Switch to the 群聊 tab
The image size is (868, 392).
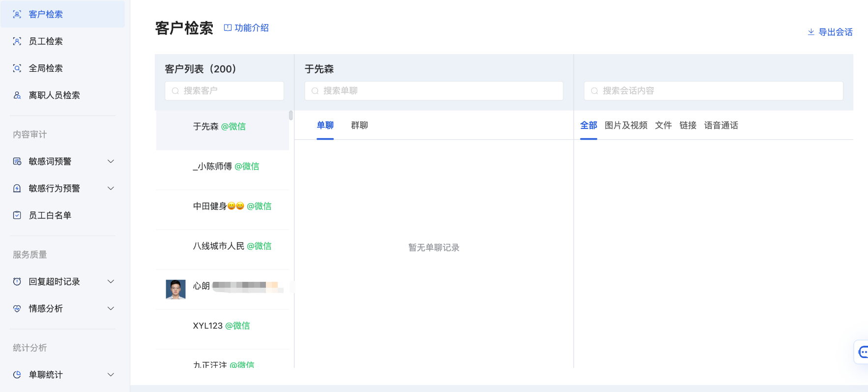(360, 125)
